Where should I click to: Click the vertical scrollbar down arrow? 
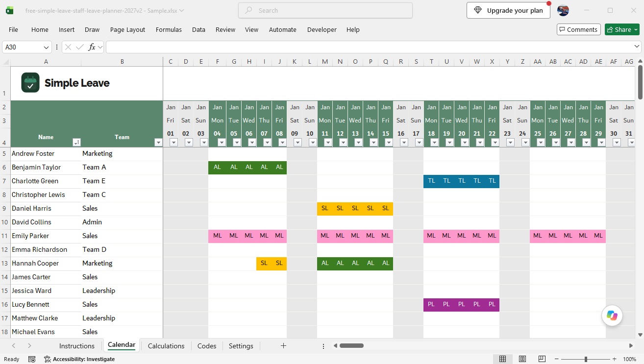coord(640,335)
